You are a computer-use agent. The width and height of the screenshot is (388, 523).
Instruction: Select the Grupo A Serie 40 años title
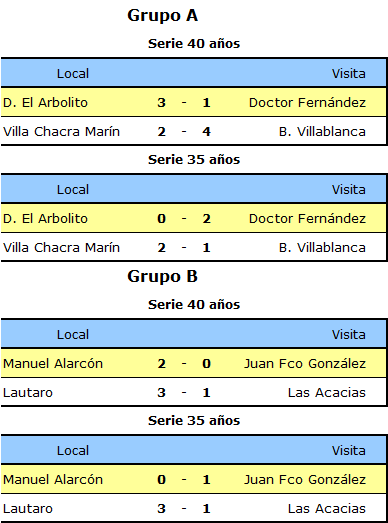pos(194,44)
